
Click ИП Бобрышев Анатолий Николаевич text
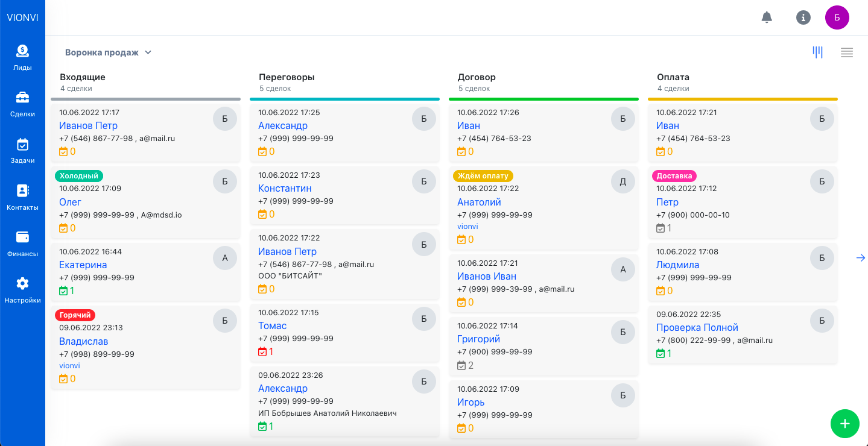327,413
